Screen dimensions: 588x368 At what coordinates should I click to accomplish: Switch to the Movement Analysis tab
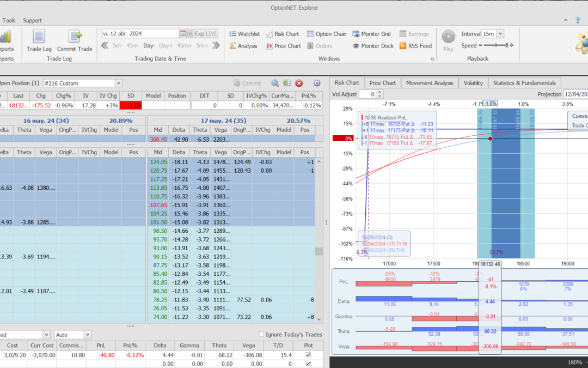point(430,83)
